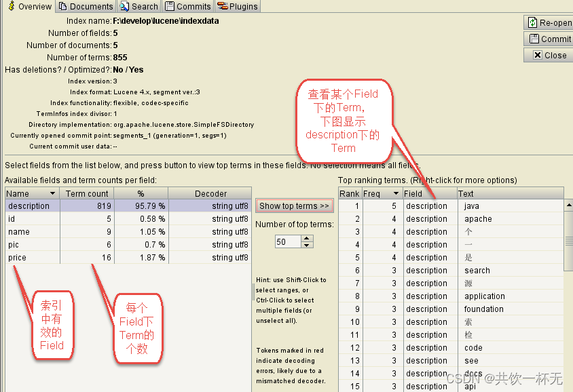Click the number of top terms field
573x392 pixels.
(x=288, y=241)
